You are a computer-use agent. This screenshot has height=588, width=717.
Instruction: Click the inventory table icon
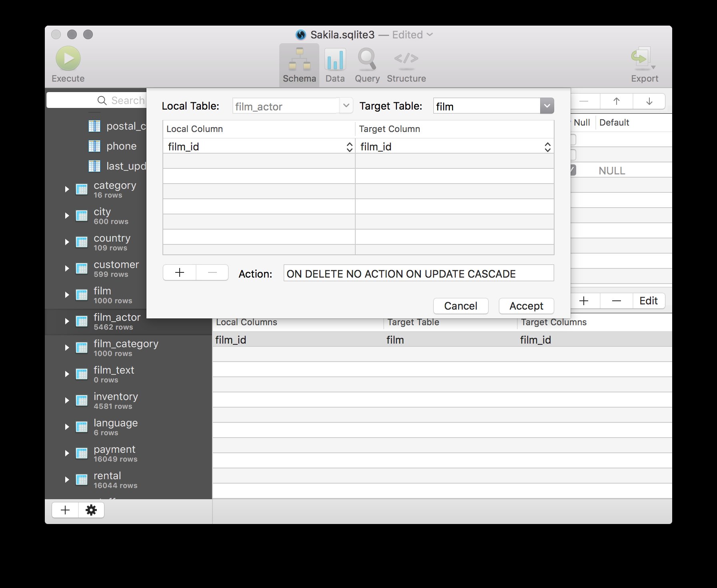click(x=82, y=400)
